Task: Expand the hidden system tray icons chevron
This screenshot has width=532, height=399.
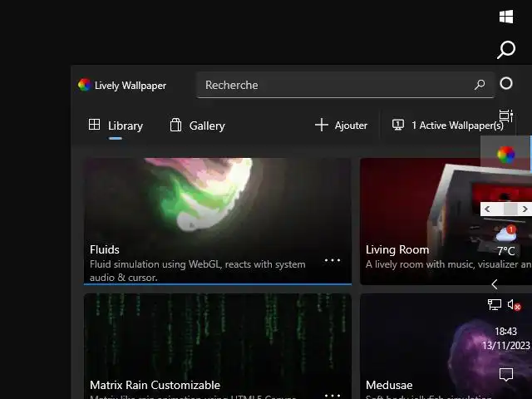Action: (495, 284)
